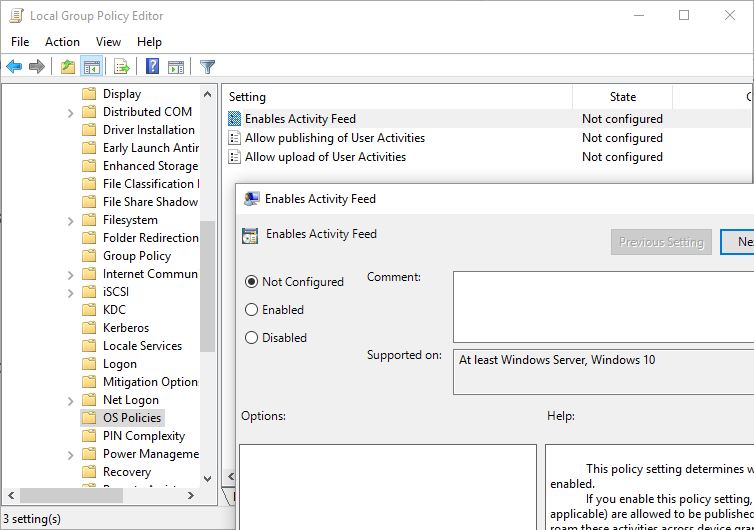Click the Previous Setting button
This screenshot has height=530, width=754.
(x=661, y=242)
